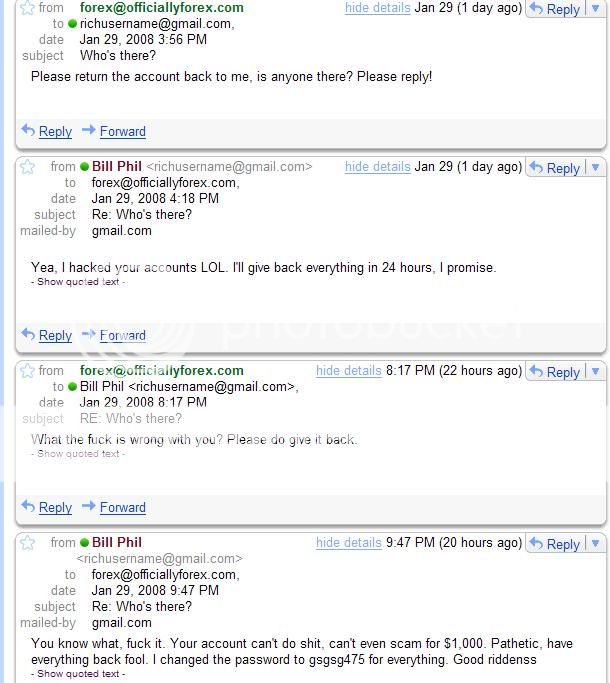Viewport: 610px width, 683px height.
Task: Click green status dot beside richusername@gmail.com
Action: pyautogui.click(x=73, y=23)
